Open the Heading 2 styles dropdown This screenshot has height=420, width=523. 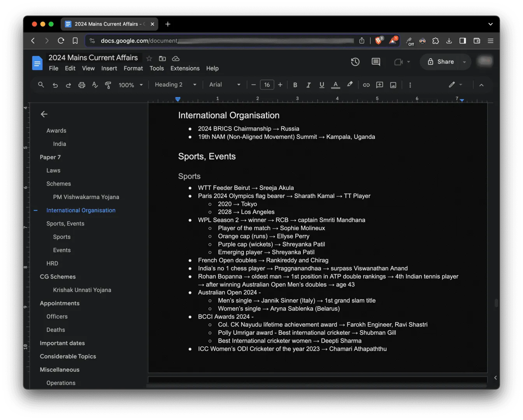[x=176, y=85]
